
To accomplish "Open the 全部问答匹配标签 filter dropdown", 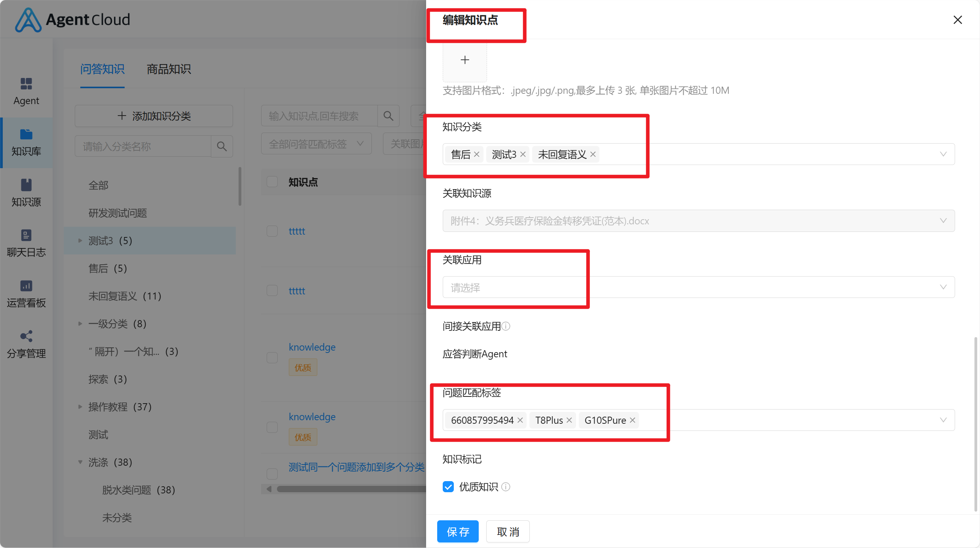I will point(316,144).
